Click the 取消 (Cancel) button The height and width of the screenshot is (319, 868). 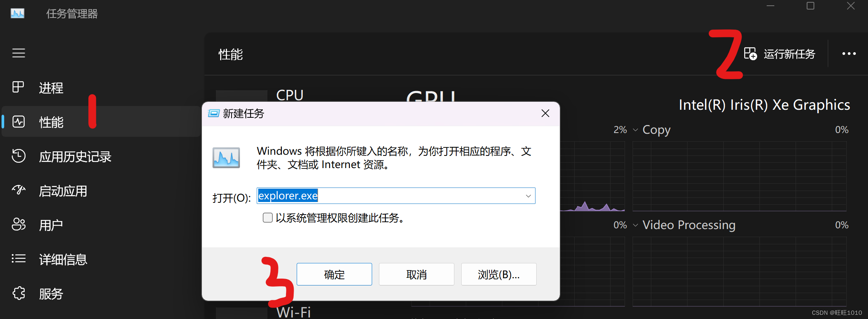point(417,274)
